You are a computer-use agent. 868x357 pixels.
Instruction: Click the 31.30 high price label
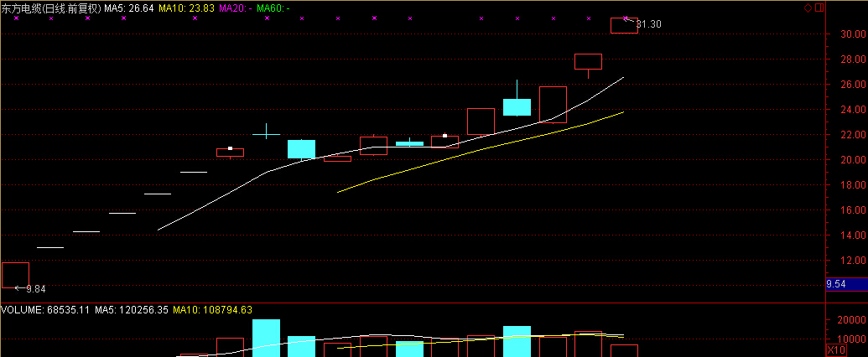click(649, 25)
